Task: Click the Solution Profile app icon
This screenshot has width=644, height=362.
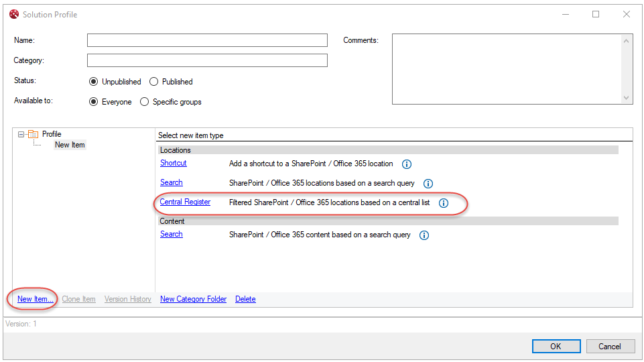Action: pyautogui.click(x=14, y=14)
